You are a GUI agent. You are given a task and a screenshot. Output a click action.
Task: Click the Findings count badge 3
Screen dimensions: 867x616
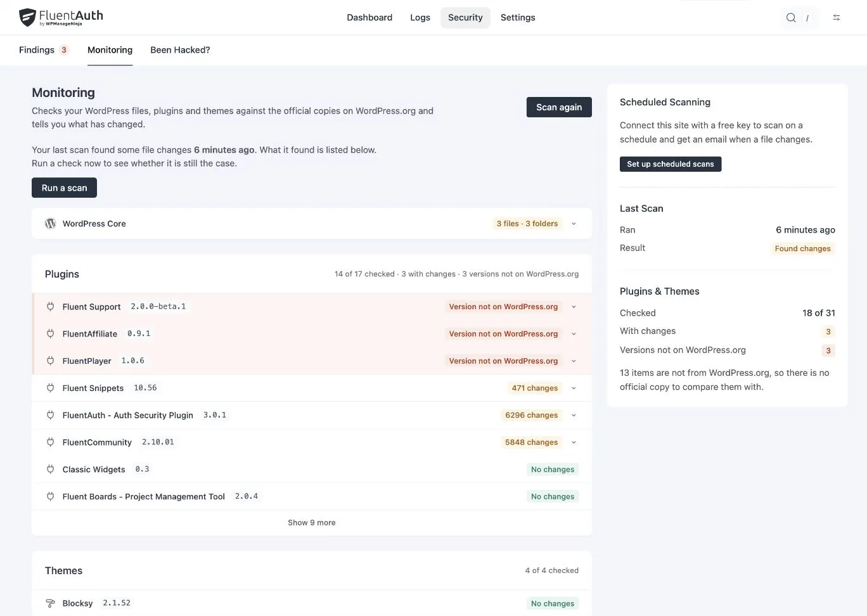pyautogui.click(x=64, y=50)
